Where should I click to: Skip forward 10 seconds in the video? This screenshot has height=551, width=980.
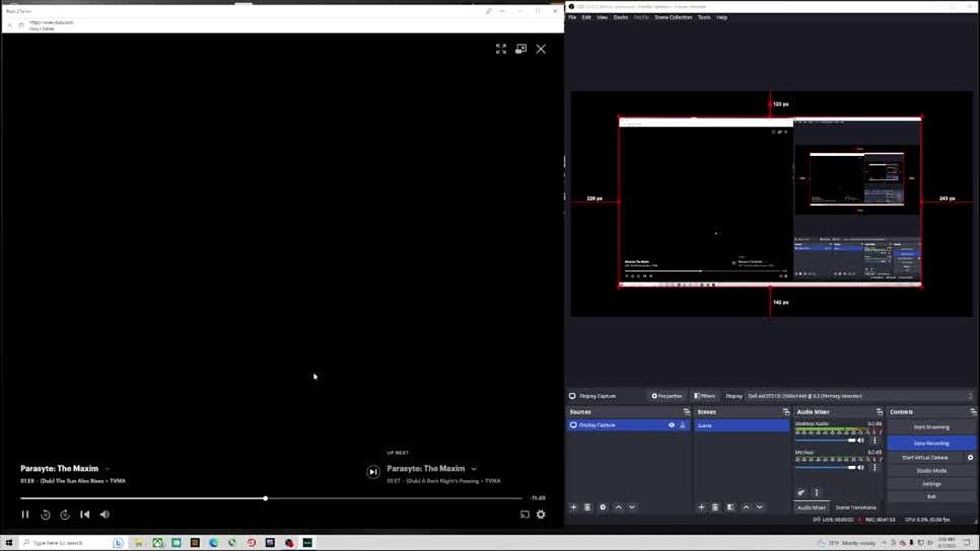click(65, 514)
